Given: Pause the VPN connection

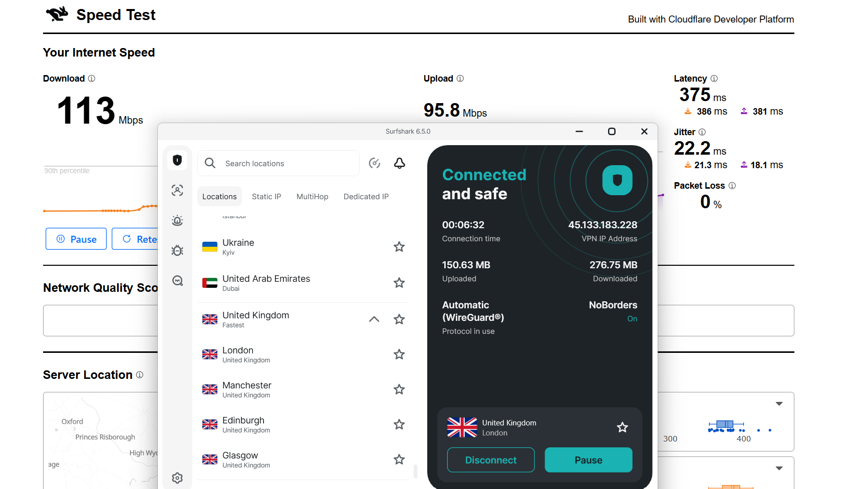Looking at the screenshot, I should (x=588, y=460).
